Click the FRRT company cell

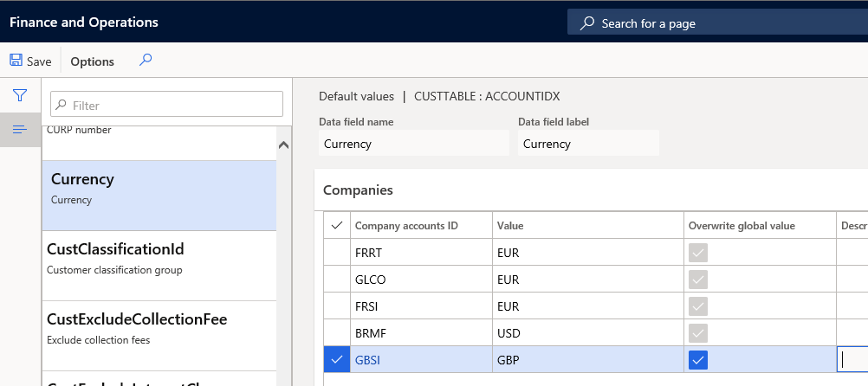coord(421,253)
